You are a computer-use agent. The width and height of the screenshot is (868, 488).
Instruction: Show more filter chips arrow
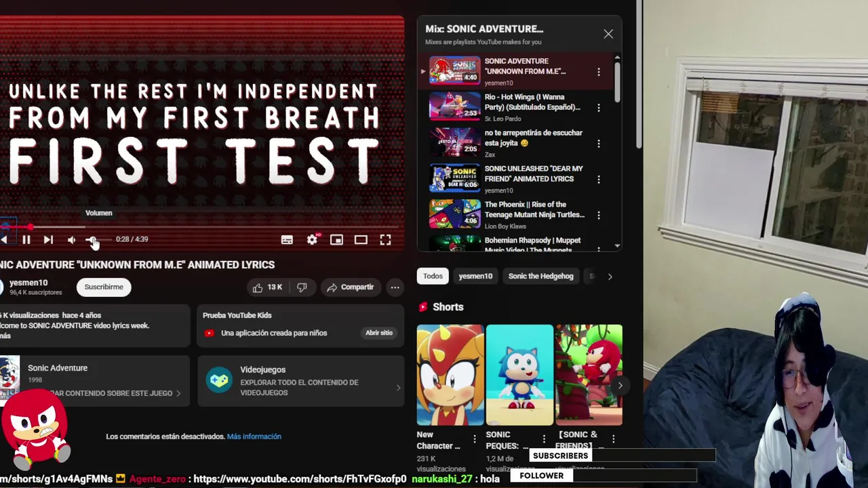tap(610, 276)
